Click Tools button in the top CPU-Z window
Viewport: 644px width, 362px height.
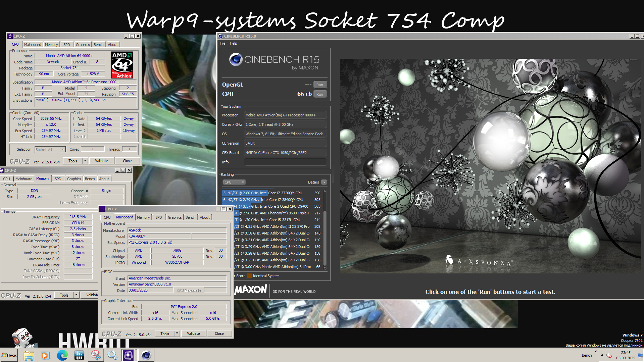pos(73,161)
